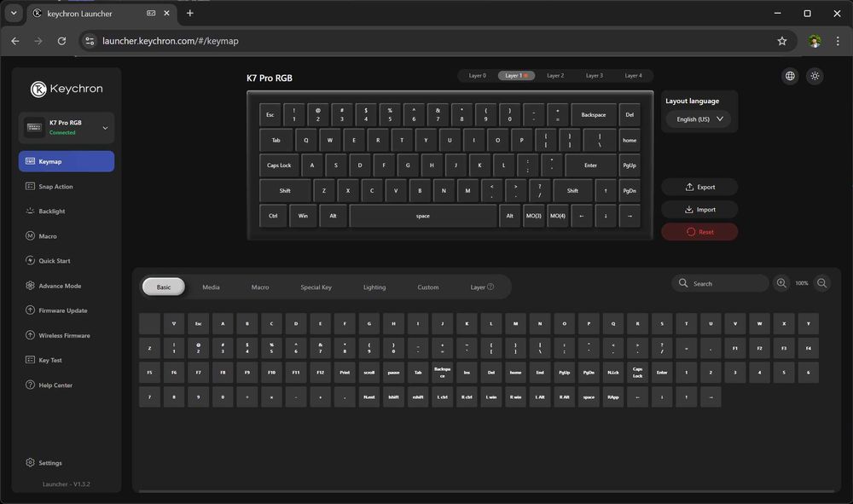This screenshot has width=853, height=504.
Task: Open Wireless Firmware page
Action: pyautogui.click(x=67, y=335)
